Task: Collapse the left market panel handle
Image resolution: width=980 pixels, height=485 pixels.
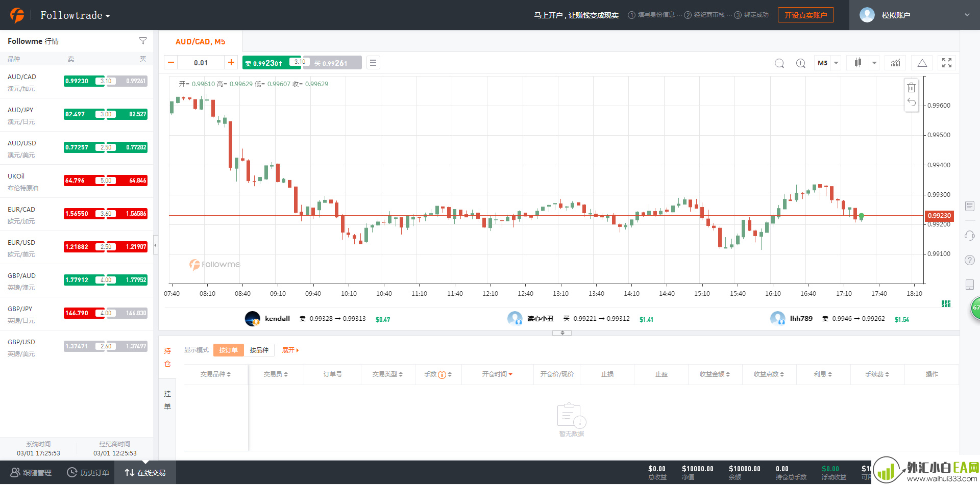Action: [x=156, y=245]
